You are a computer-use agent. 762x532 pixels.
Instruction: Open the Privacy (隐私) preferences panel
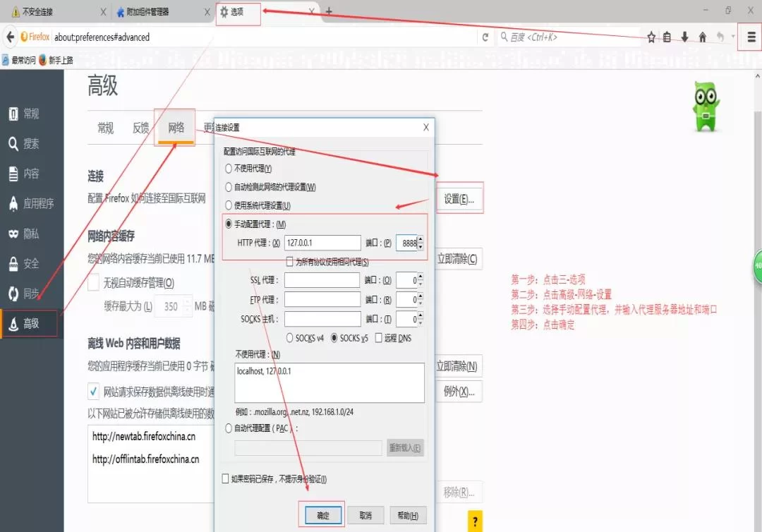pyautogui.click(x=31, y=234)
